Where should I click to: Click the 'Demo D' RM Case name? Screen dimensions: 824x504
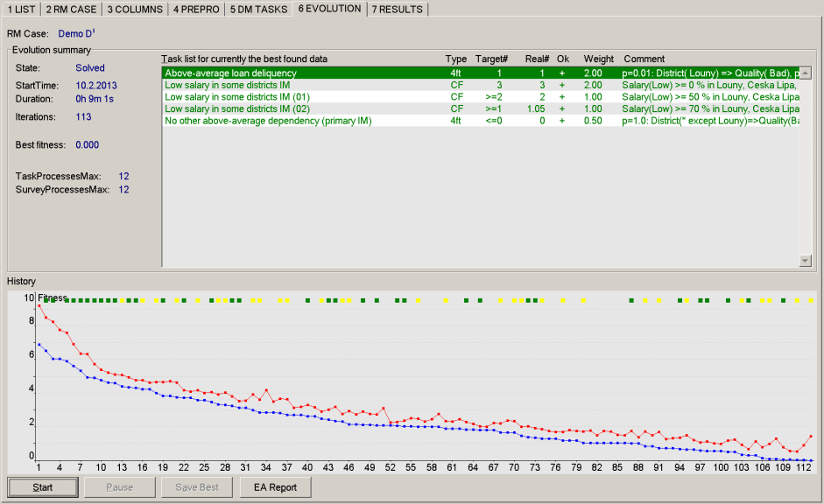point(76,33)
